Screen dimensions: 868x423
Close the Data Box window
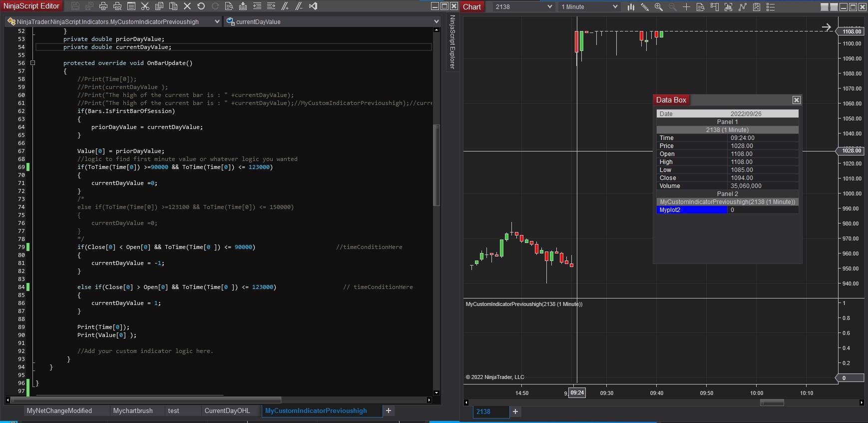(796, 100)
